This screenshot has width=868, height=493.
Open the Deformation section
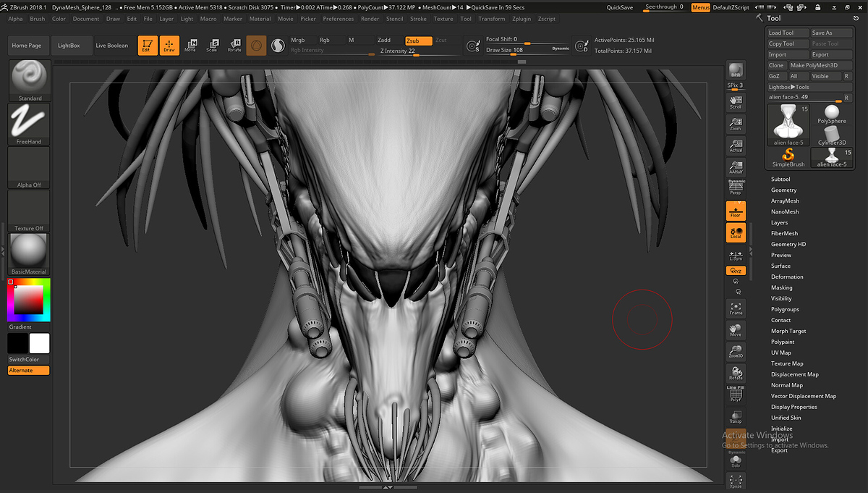coord(787,277)
